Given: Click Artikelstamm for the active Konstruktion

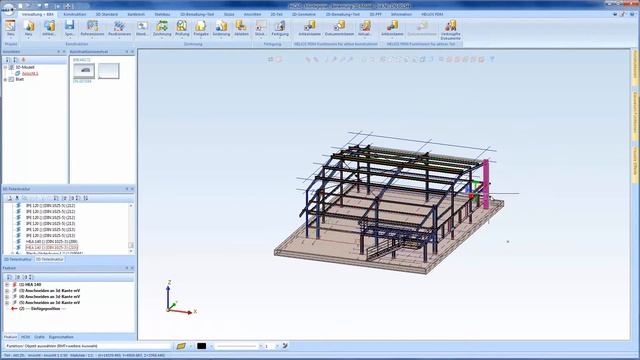Looking at the screenshot, I should pos(310,29).
